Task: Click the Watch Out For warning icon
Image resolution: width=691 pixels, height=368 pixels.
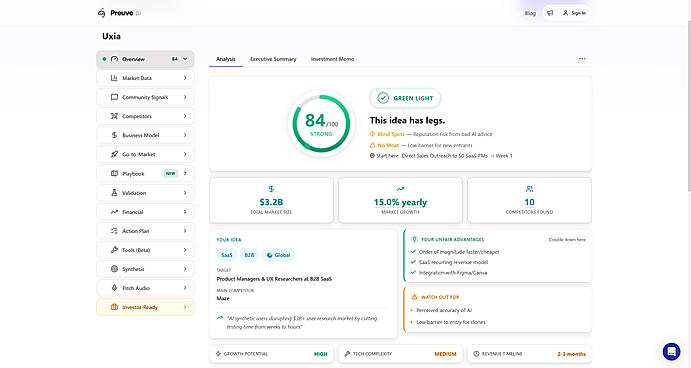Action: click(414, 297)
